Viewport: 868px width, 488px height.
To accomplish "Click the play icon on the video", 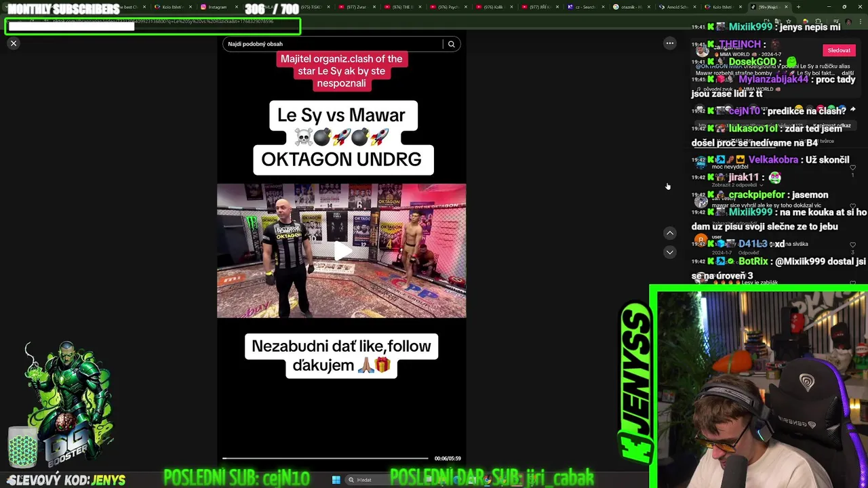I will click(342, 251).
